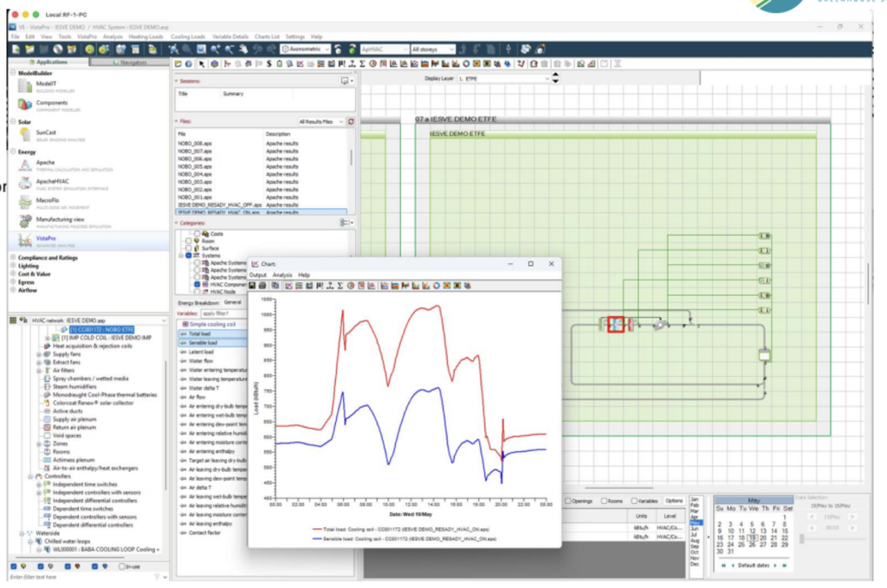
Task: Open the All storeys dropdown
Action: pos(433,49)
